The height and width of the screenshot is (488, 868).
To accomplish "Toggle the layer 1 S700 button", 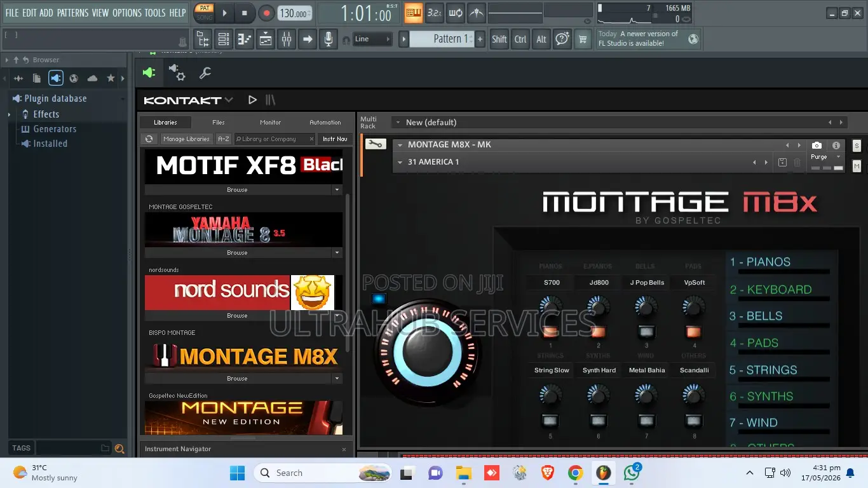I will 550,332.
